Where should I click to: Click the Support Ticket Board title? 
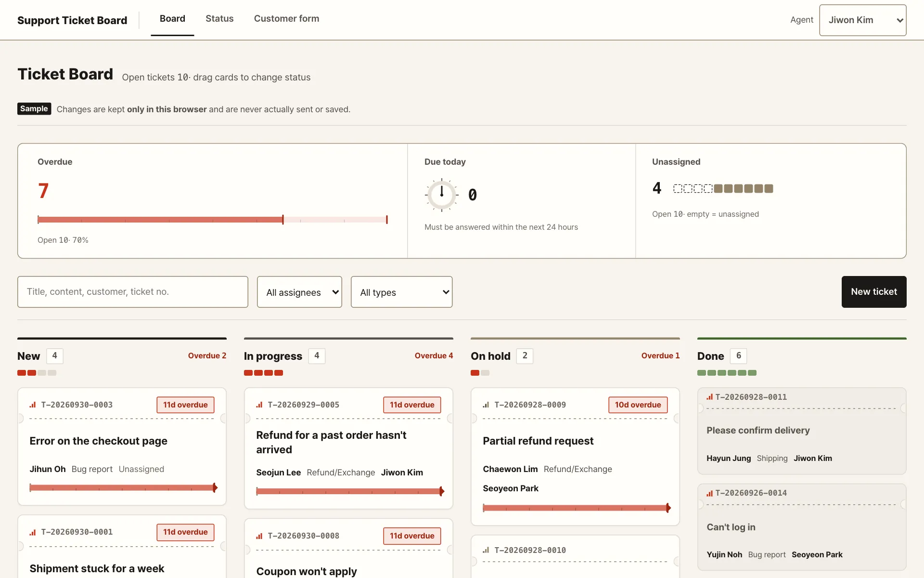pos(72,20)
